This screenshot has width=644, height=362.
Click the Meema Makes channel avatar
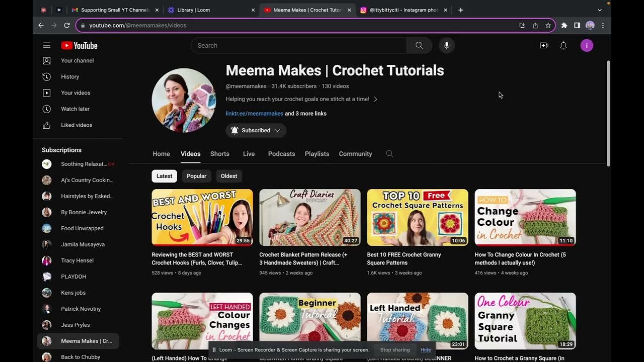(x=184, y=101)
